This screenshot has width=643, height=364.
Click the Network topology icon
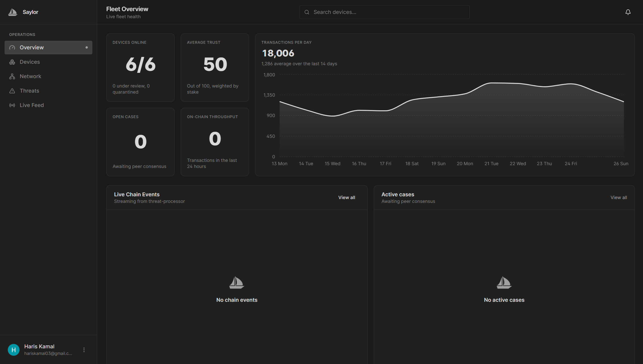tap(12, 76)
